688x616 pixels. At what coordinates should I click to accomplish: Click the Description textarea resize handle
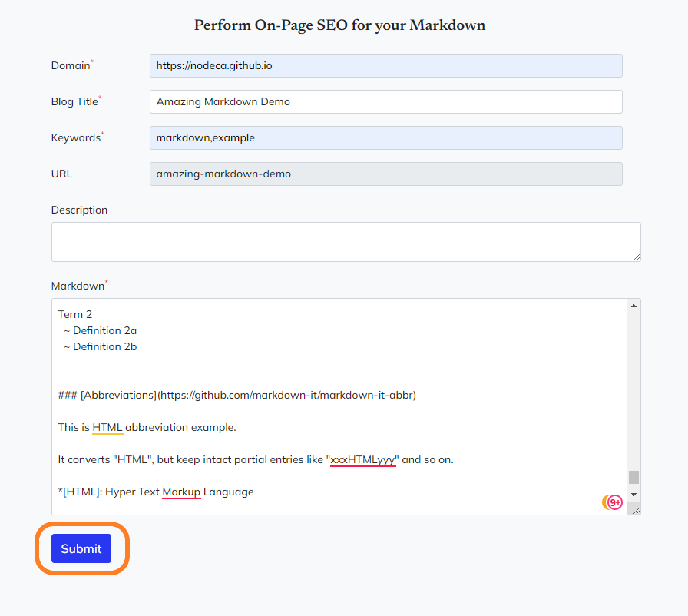(636, 257)
